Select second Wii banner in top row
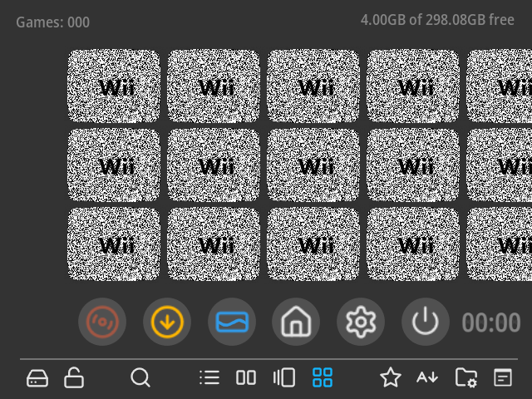 click(214, 86)
